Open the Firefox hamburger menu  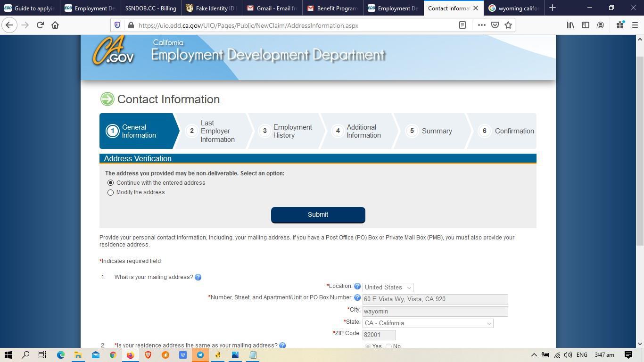(x=635, y=25)
